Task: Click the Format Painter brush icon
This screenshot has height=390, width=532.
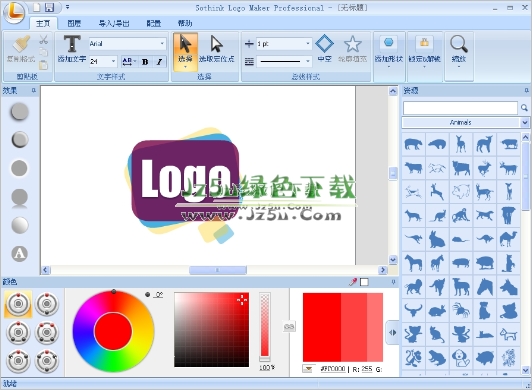Action: tap(21, 44)
